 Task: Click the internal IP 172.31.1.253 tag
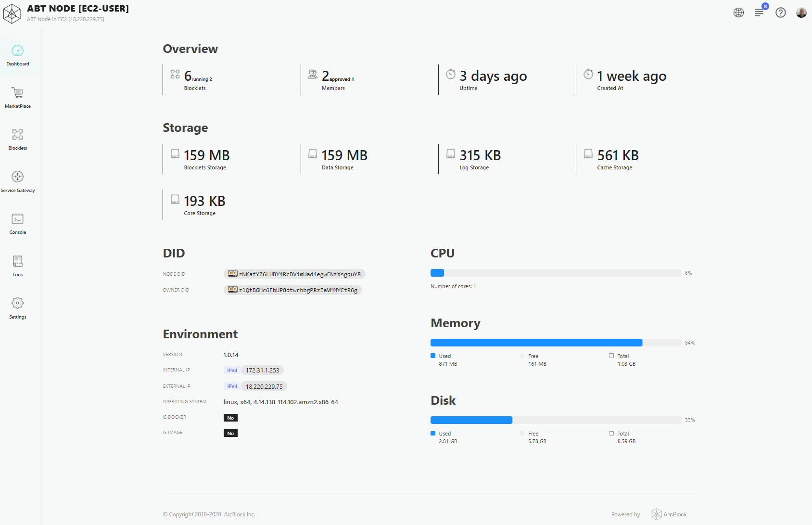coord(262,371)
